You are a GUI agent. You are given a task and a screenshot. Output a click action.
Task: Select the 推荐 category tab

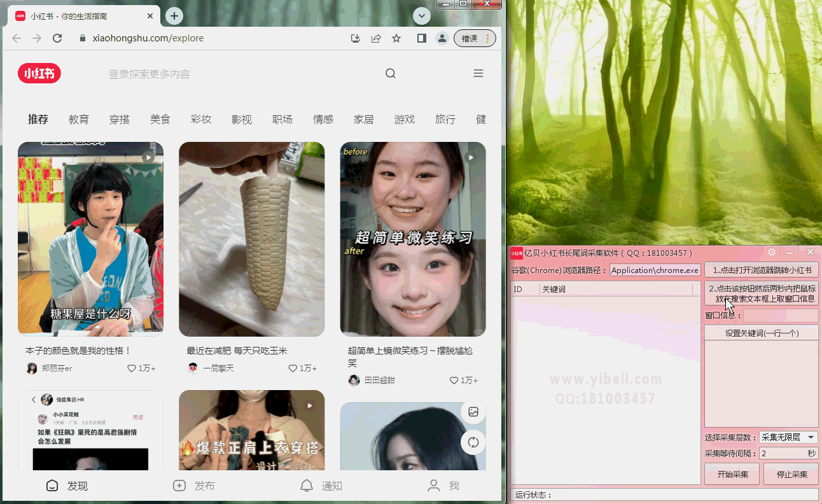[x=38, y=119]
